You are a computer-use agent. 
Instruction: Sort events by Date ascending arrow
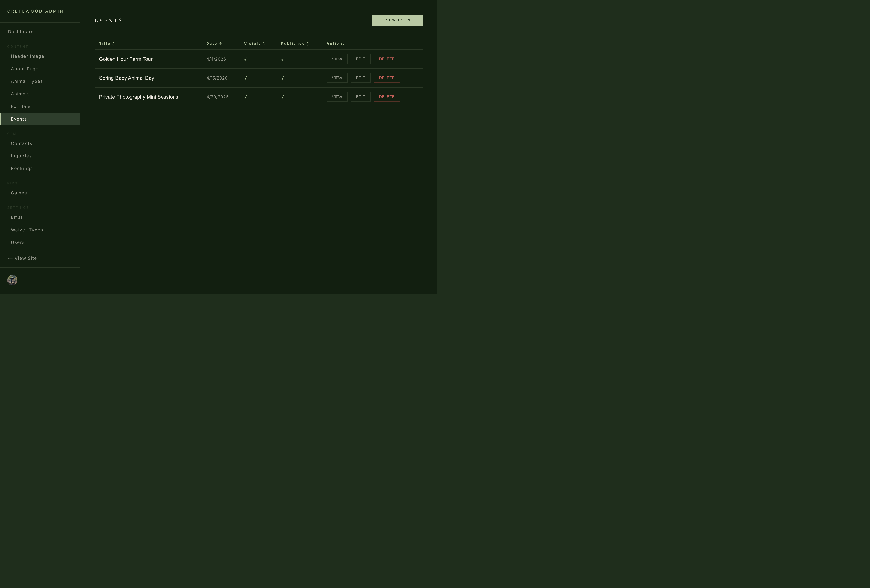[220, 44]
